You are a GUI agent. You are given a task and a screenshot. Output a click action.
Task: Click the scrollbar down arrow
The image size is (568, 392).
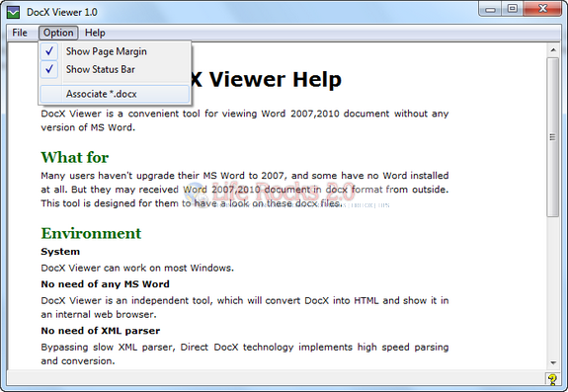coord(553,362)
